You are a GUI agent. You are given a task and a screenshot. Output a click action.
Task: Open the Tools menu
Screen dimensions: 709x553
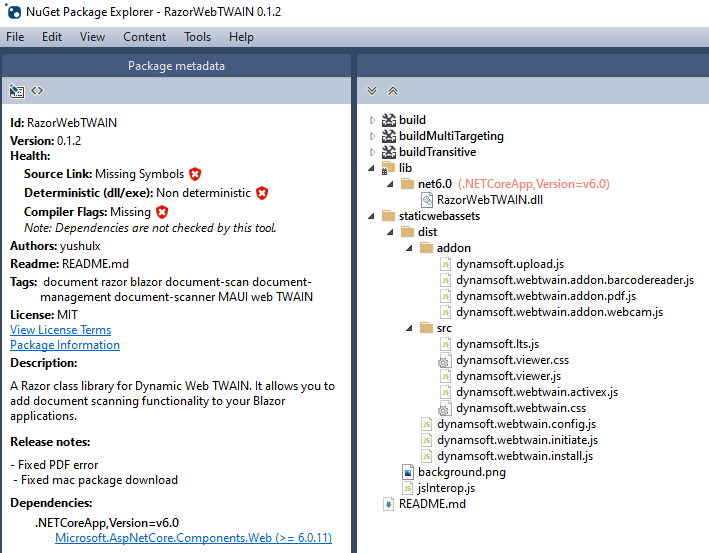coord(197,37)
